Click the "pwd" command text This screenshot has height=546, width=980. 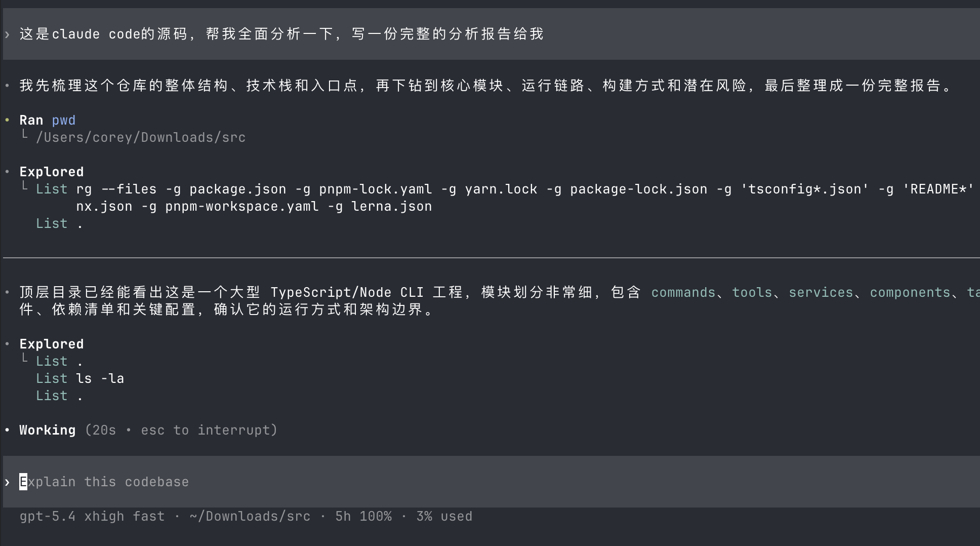(x=63, y=121)
